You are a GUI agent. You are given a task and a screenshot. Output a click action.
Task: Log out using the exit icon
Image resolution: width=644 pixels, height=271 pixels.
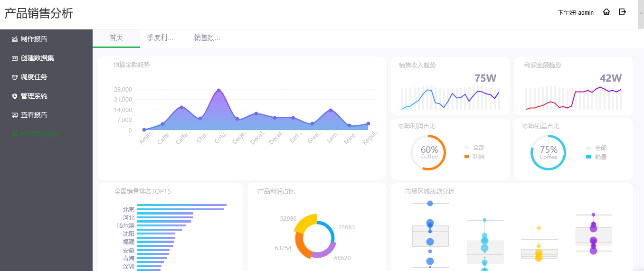[x=623, y=12]
